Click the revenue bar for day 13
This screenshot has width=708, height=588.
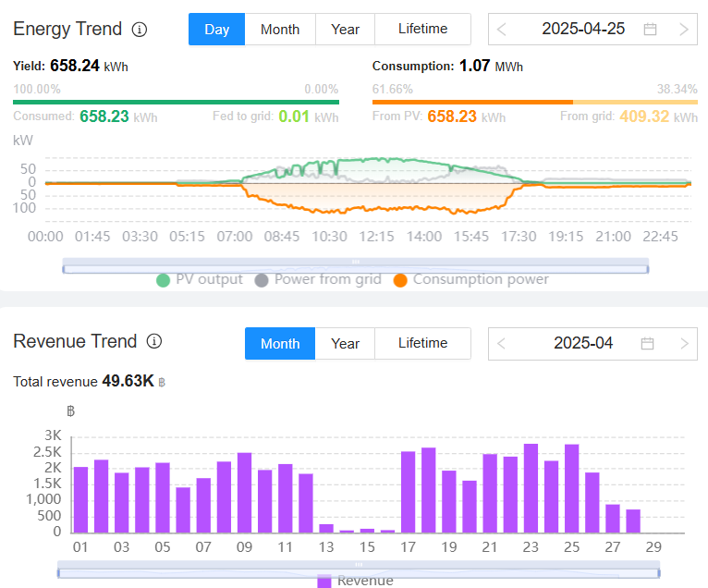(326, 529)
